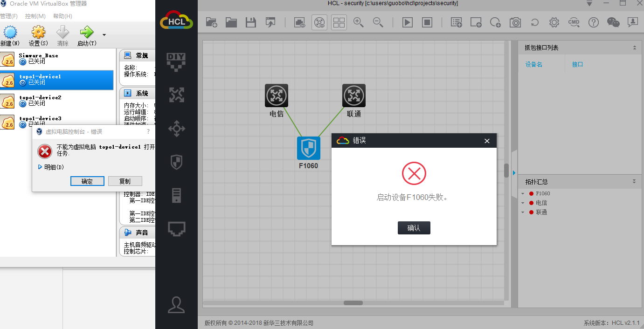Open HCL settings gear icon

tap(554, 22)
